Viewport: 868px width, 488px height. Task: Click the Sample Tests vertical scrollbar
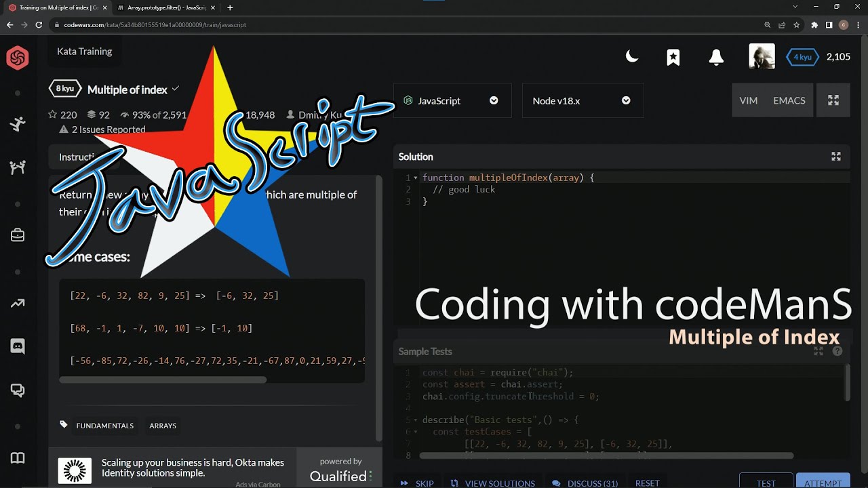[x=846, y=383]
